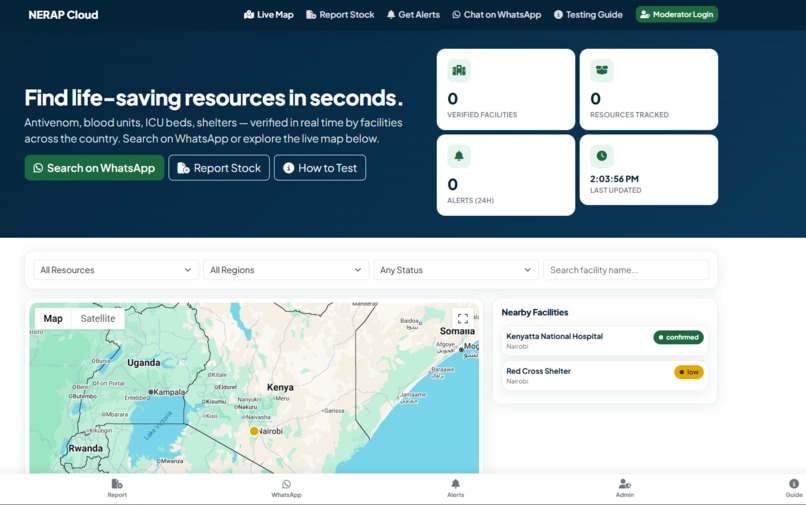Click the Resources Tracked box icon
This screenshot has width=806, height=505.
[x=602, y=70]
